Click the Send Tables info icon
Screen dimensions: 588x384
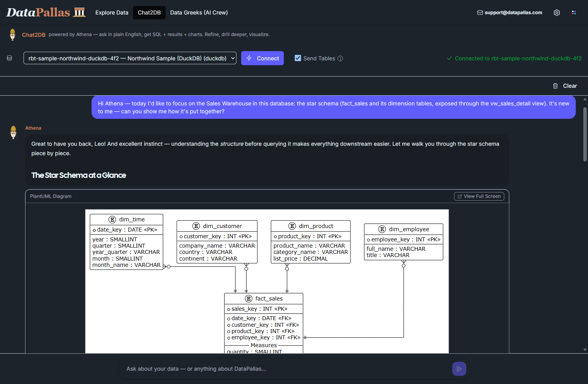(340, 58)
